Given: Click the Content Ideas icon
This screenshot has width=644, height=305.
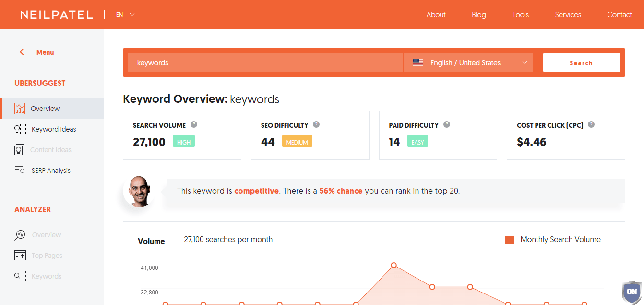Looking at the screenshot, I should point(20,150).
